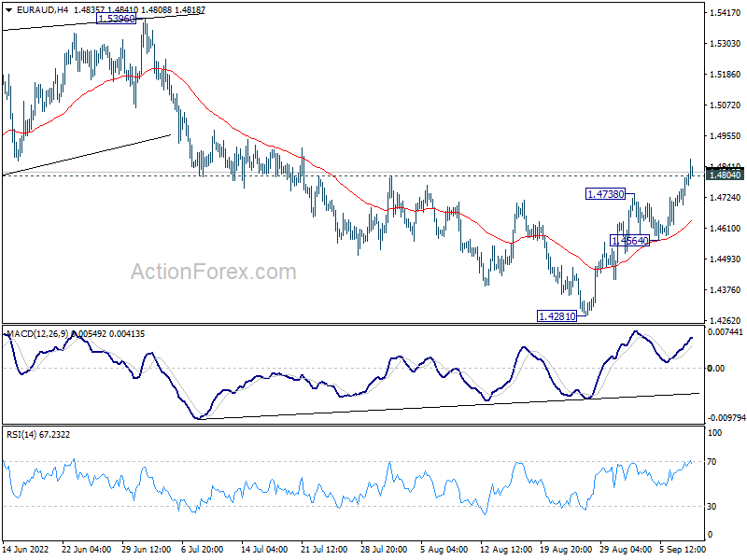The height and width of the screenshot is (560, 747).
Task: Click the RSI scale level 70
Action: click(x=712, y=461)
